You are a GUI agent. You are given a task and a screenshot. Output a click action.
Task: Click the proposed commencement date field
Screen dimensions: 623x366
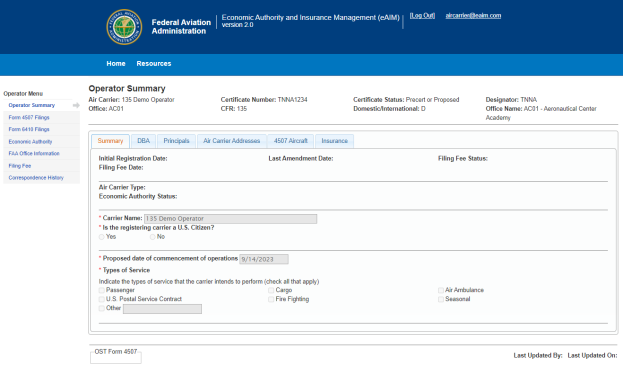point(264,259)
